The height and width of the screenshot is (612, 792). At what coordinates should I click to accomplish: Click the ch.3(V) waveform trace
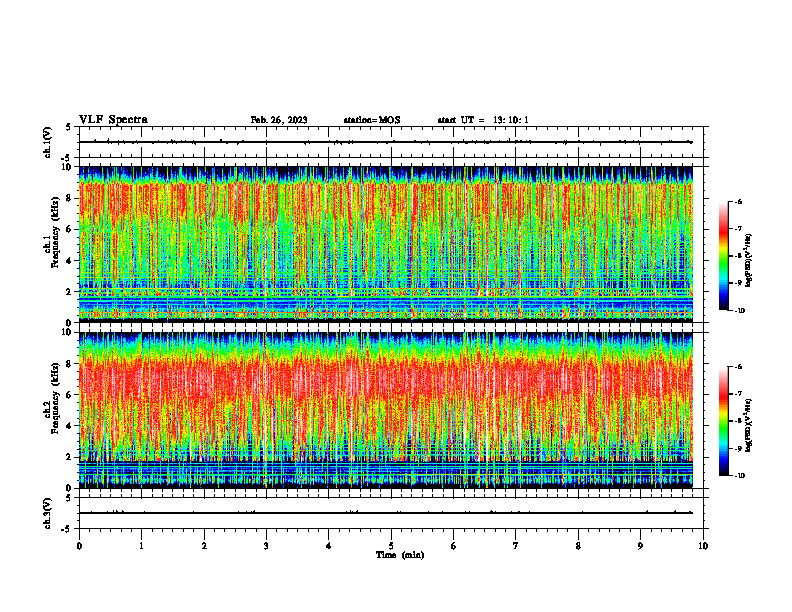tap(386, 513)
